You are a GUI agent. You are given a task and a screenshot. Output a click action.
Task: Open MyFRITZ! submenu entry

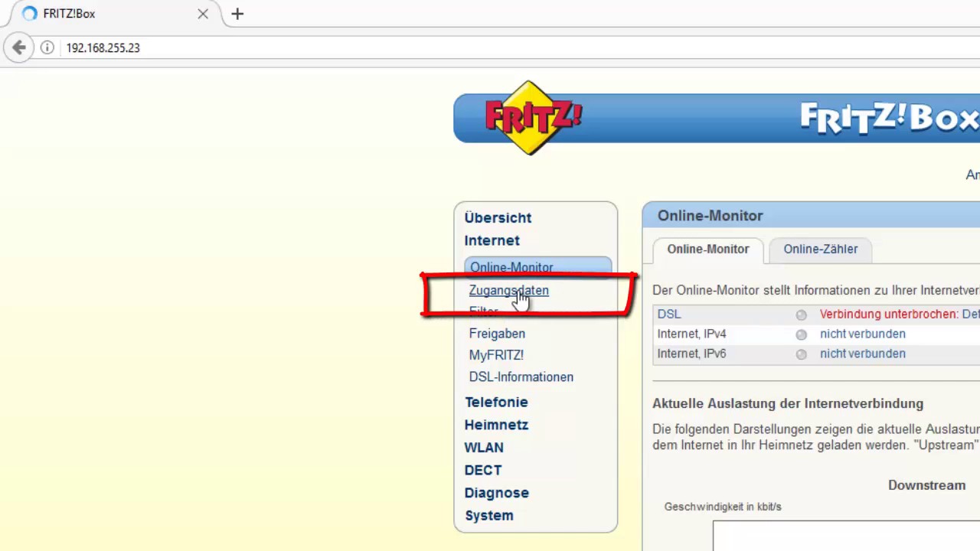tap(496, 355)
